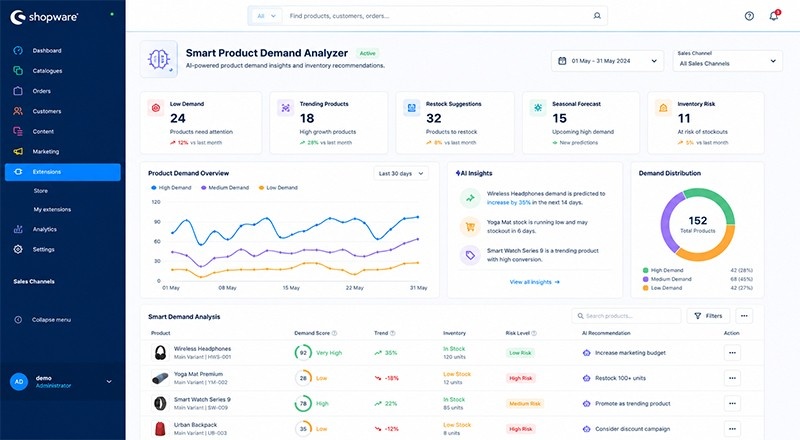Expand the demo Administrator user menu
The image size is (800, 440).
(x=62, y=381)
